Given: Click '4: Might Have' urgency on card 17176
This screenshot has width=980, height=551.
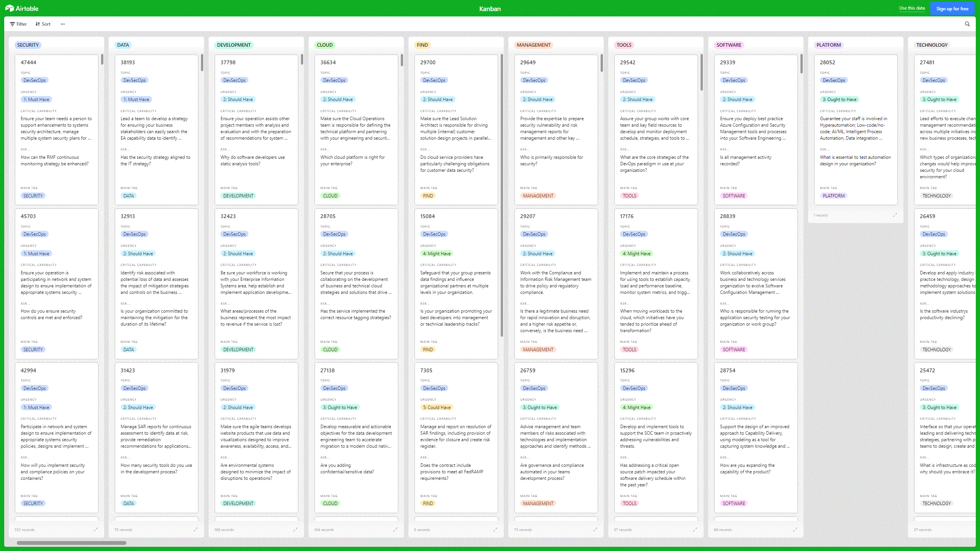Looking at the screenshot, I should click(636, 253).
